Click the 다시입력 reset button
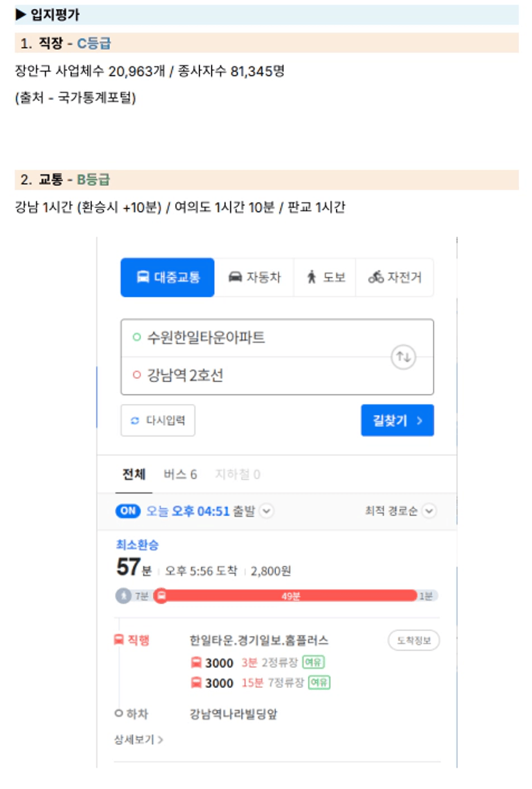This screenshot has height=789, width=532. coord(158,420)
